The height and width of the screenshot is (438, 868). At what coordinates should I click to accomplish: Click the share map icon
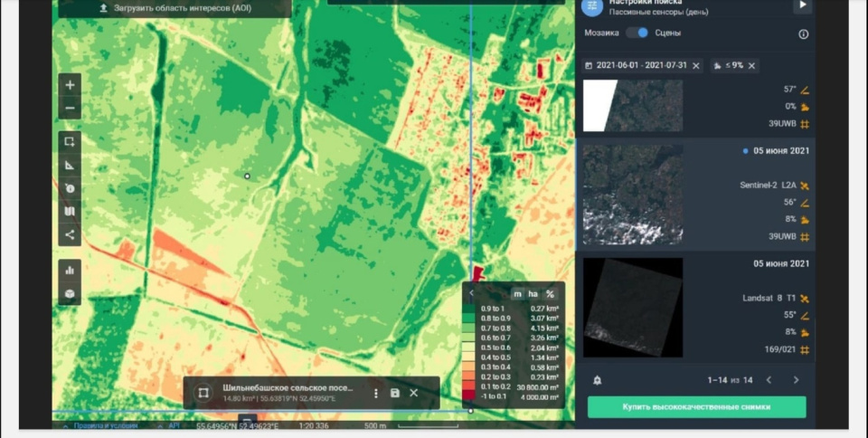[x=70, y=234]
